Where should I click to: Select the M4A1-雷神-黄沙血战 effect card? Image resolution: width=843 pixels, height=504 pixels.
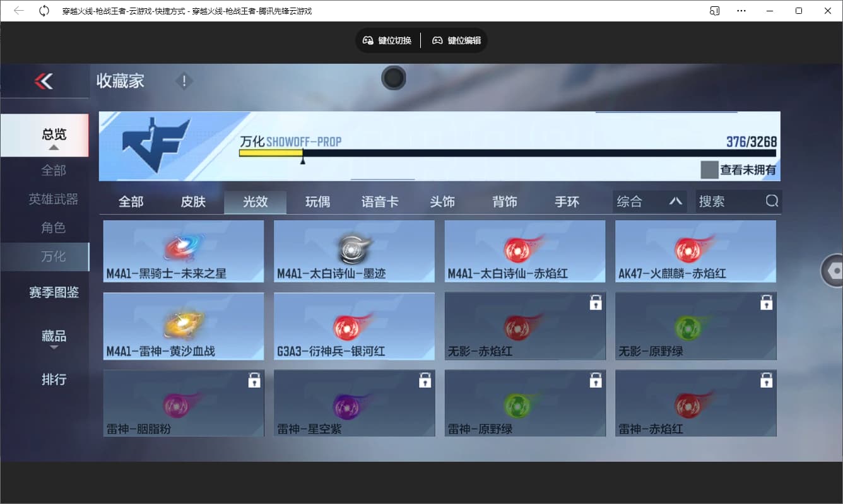point(184,325)
